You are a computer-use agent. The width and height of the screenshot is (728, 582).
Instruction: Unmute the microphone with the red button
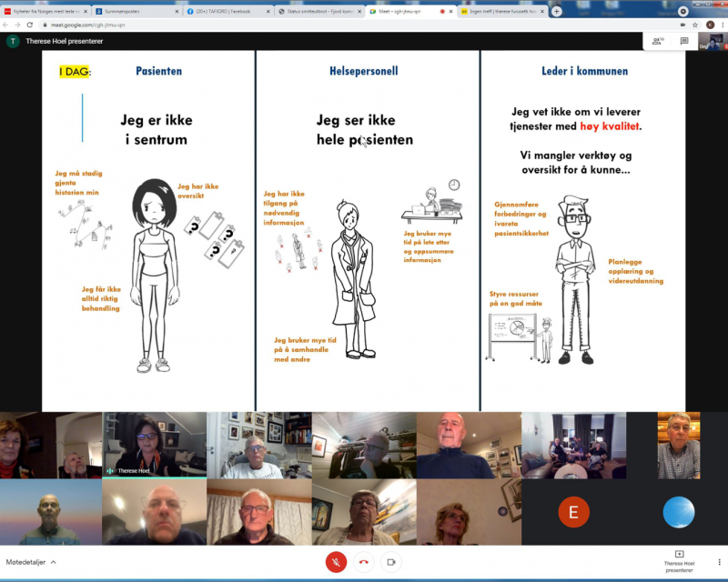[x=336, y=562]
